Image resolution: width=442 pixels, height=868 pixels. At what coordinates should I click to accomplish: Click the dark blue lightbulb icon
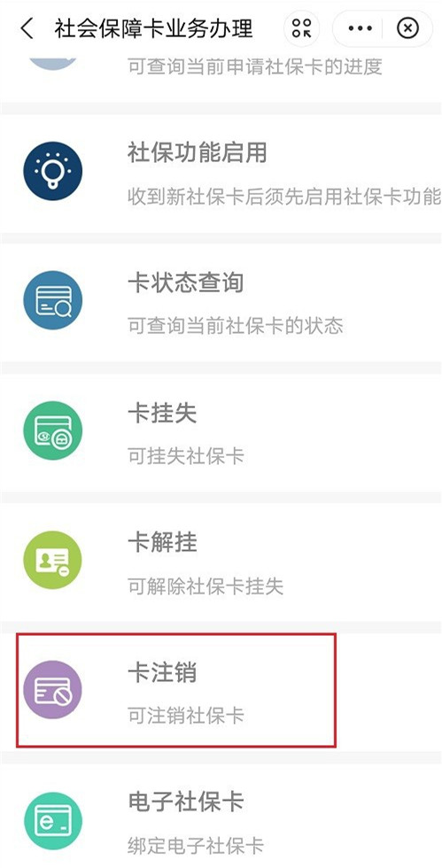pyautogui.click(x=52, y=171)
